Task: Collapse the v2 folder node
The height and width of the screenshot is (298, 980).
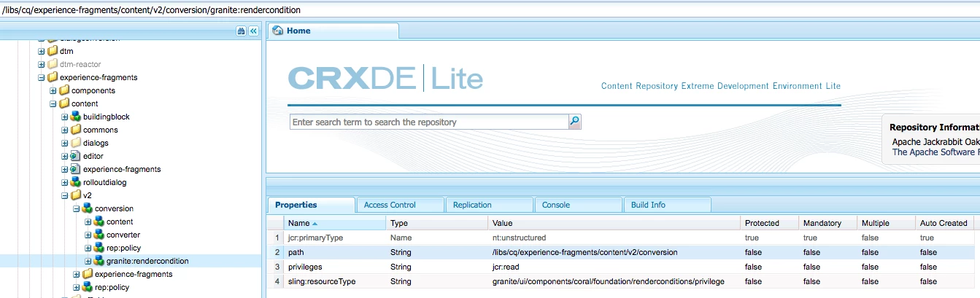Action: [65, 195]
